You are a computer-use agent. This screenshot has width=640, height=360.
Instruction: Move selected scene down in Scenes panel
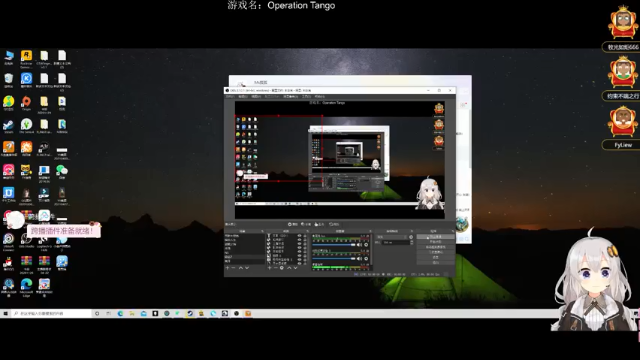click(x=247, y=268)
